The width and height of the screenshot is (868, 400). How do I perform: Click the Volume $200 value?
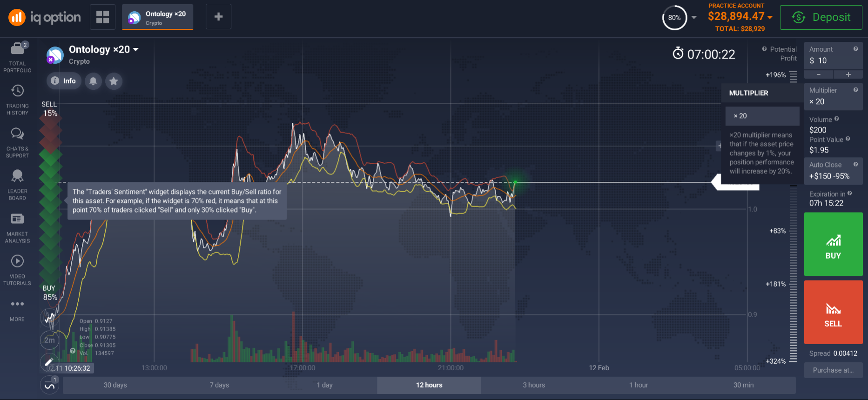[818, 130]
